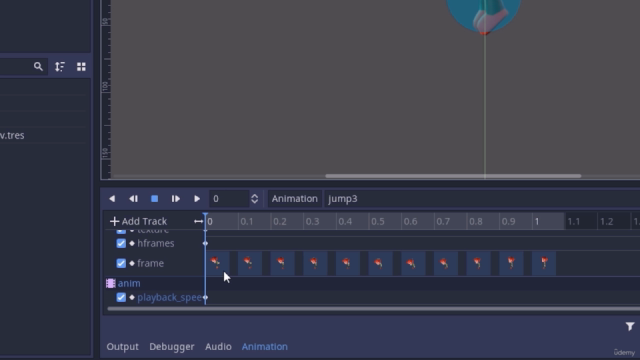
Task: Click the viewport horizontal scrollbar
Action: click(x=453, y=176)
